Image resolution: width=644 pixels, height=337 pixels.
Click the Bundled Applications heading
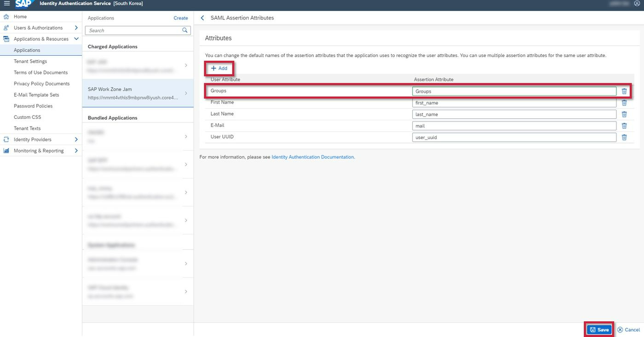[113, 118]
